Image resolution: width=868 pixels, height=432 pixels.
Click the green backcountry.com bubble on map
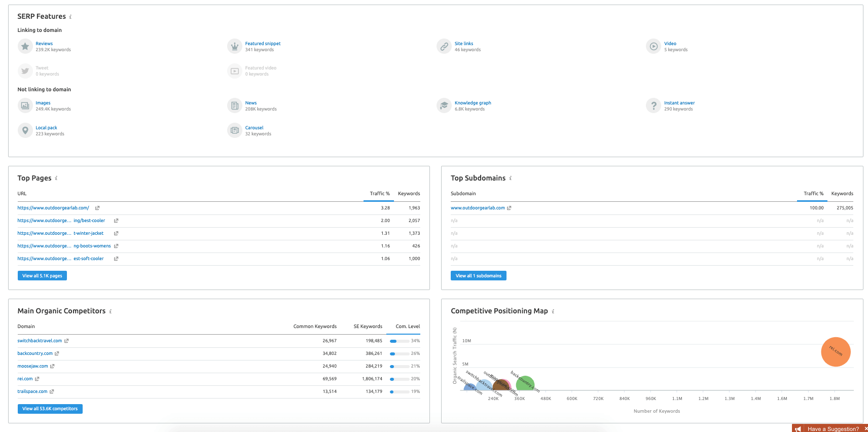pyautogui.click(x=525, y=383)
